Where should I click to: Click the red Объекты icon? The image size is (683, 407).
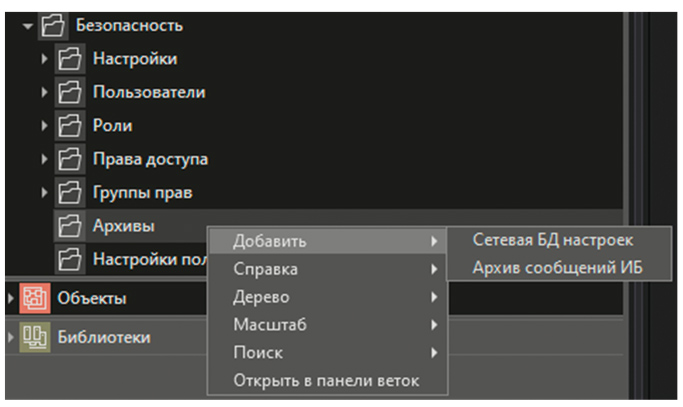(33, 298)
